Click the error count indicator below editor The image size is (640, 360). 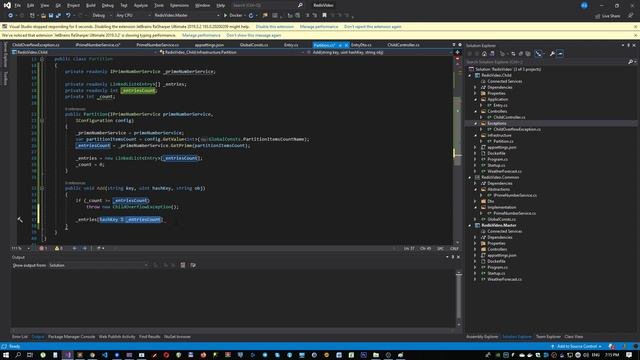coord(43,248)
